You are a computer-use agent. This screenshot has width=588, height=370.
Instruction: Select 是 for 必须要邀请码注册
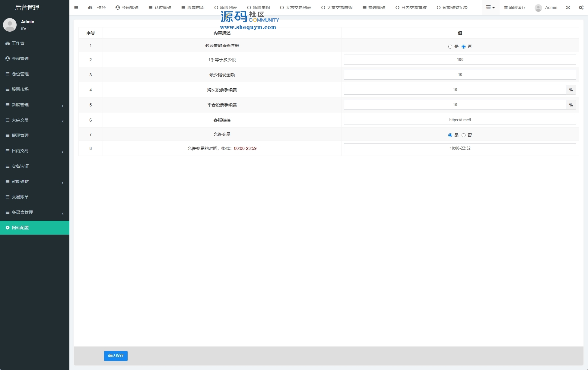click(x=450, y=46)
